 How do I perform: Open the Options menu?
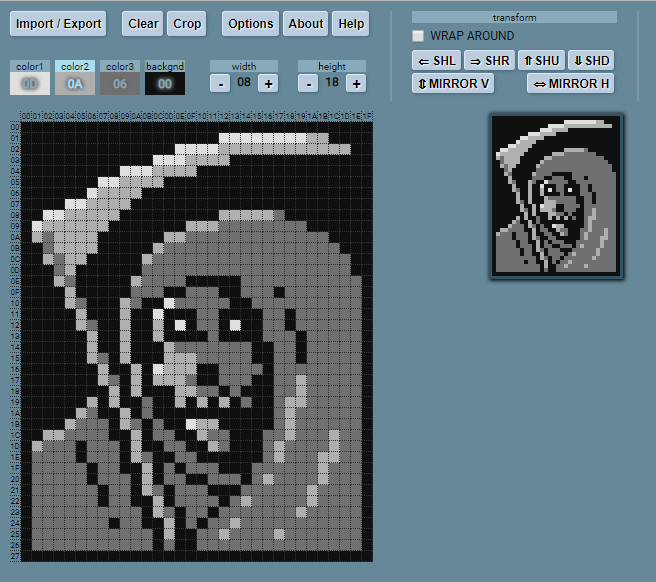(250, 24)
